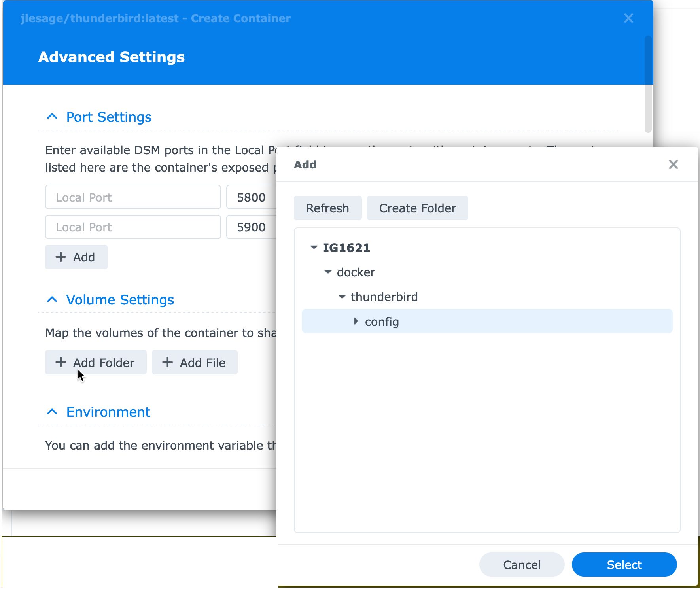Click the Refresh button
700x590 pixels.
pyautogui.click(x=327, y=208)
